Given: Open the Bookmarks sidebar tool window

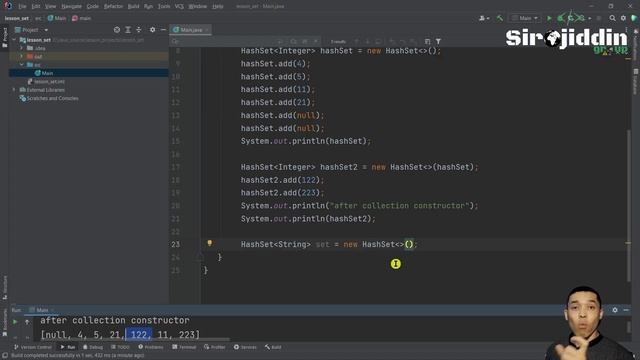Looking at the screenshot, I should tap(5, 322).
